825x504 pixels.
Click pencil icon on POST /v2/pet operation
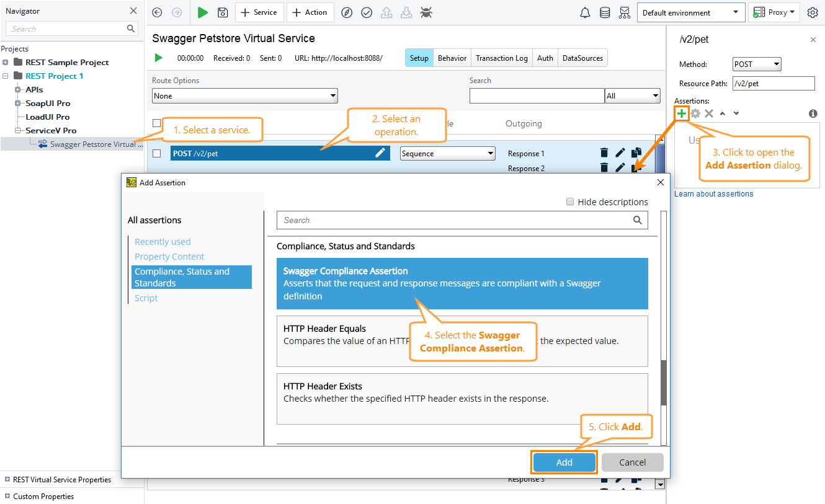click(x=380, y=153)
